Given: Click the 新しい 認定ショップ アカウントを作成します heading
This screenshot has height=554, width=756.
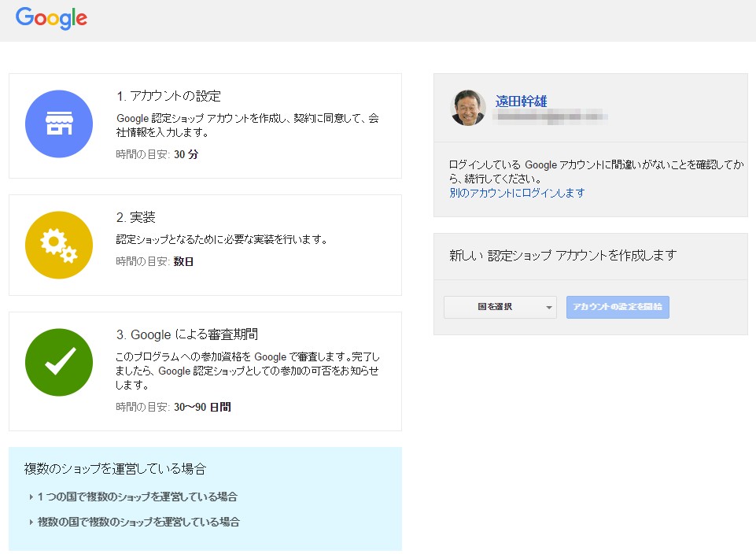Looking at the screenshot, I should tap(562, 255).
